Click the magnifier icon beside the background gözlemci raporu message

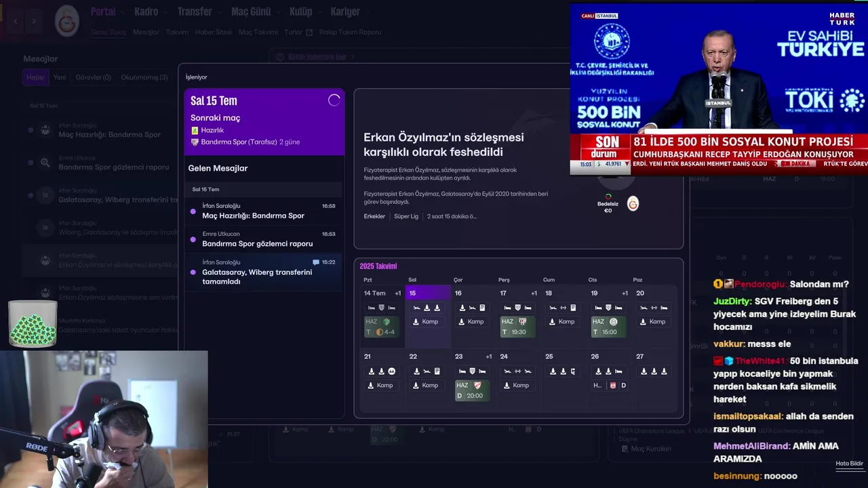click(45, 163)
